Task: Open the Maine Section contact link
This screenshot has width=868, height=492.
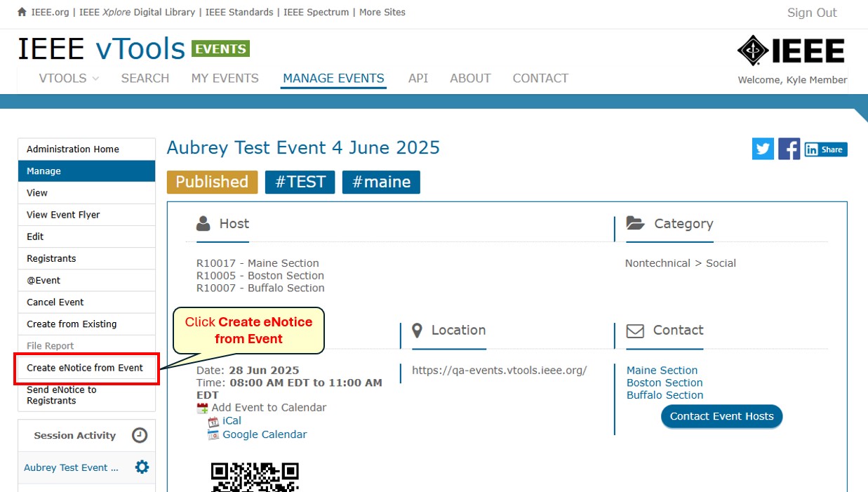Action: click(662, 371)
